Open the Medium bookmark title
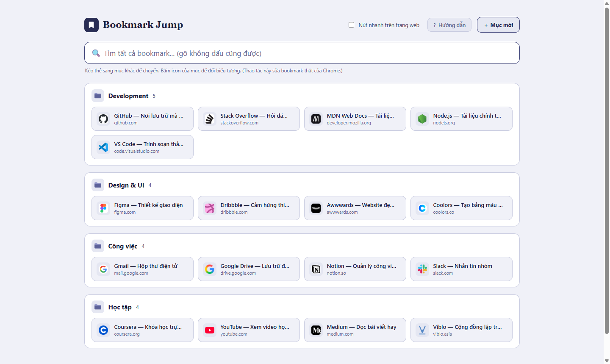This screenshot has width=610, height=364. click(x=361, y=327)
